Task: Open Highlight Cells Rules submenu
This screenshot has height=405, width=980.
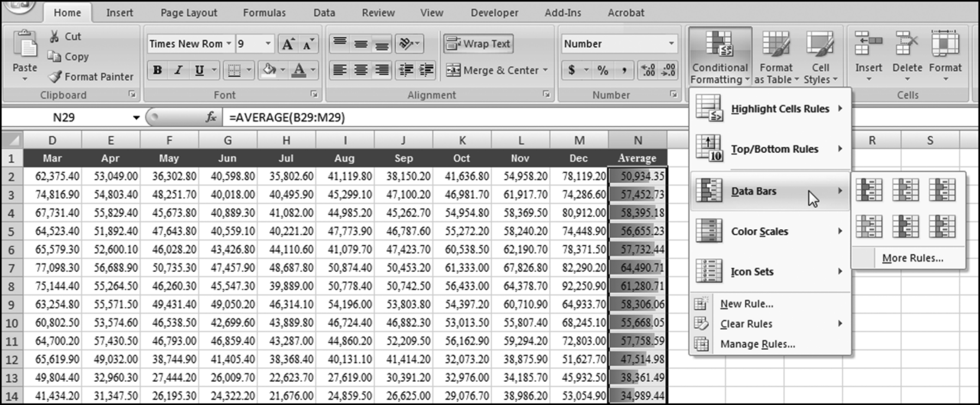Action: 770,108
